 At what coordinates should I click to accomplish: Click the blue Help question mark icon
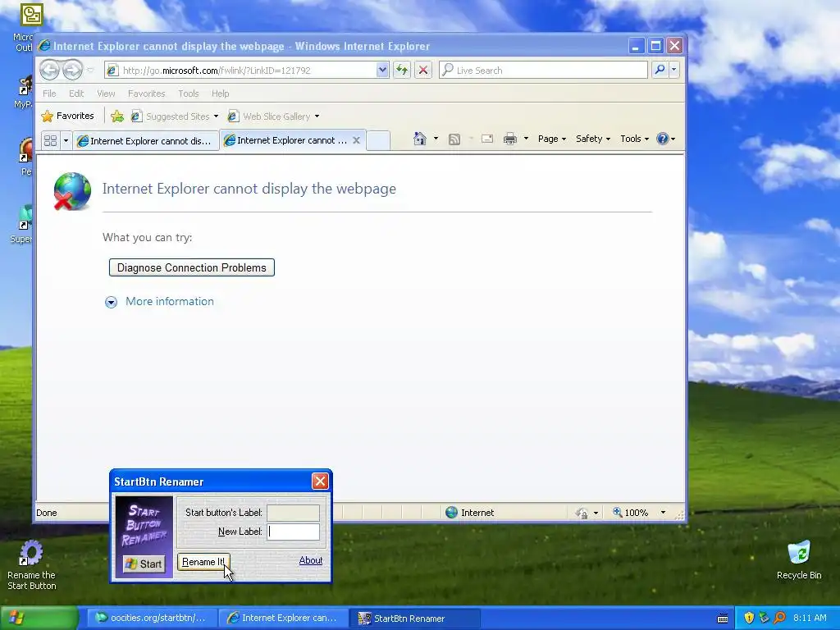pos(663,139)
